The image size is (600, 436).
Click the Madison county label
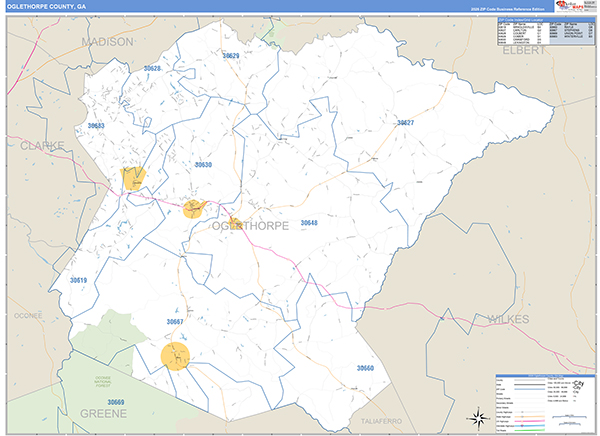coord(106,42)
